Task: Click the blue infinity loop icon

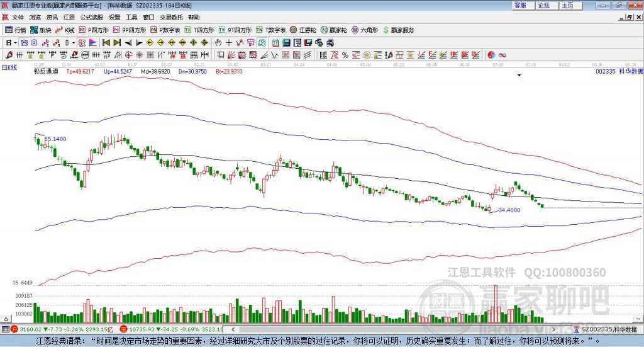Action: [502, 55]
